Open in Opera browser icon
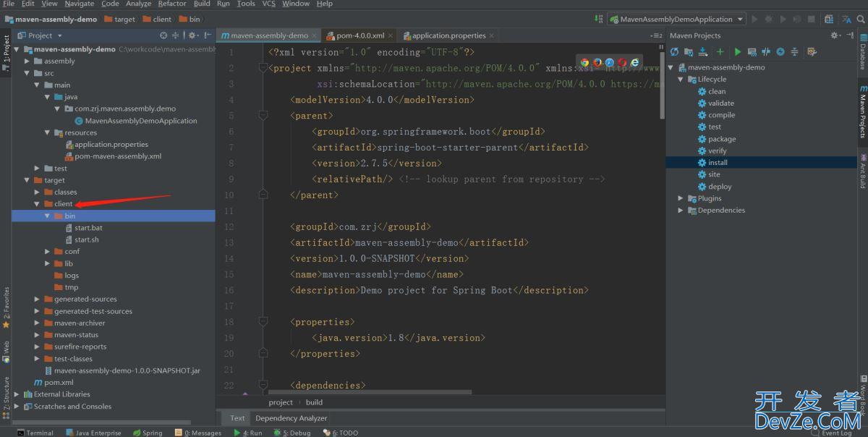Image resolution: width=868 pixels, height=437 pixels. pos(622,63)
